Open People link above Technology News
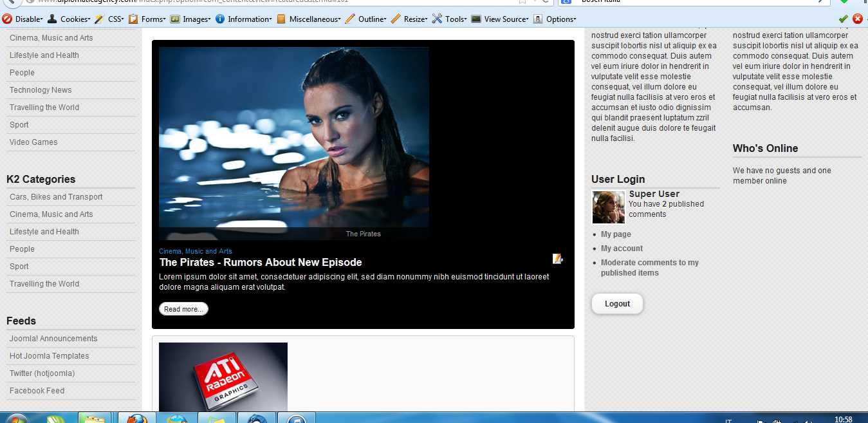This screenshot has height=423, width=868. (x=22, y=73)
